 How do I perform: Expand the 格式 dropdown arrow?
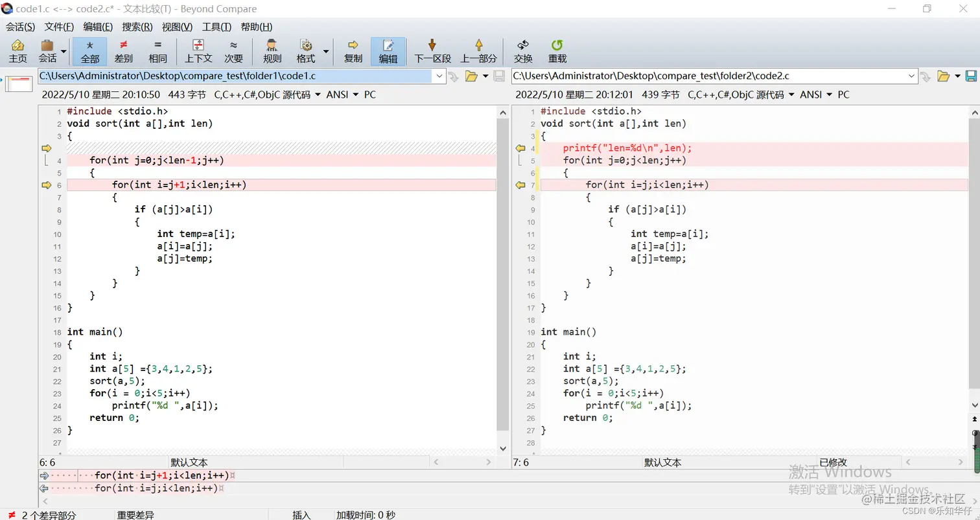point(325,51)
